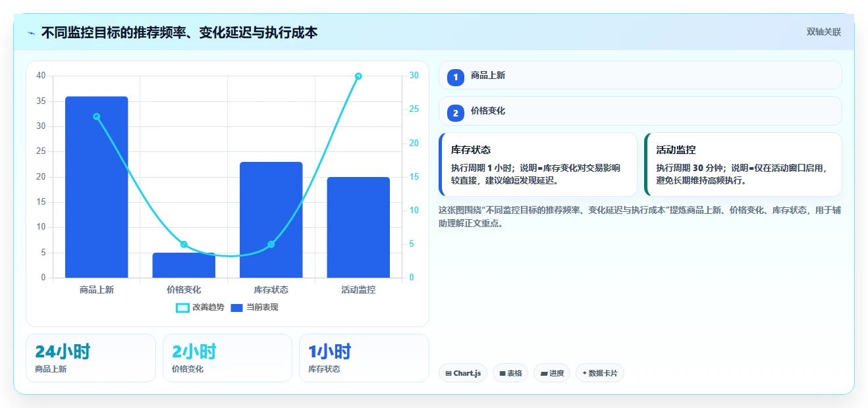
Task: Select the Chart.js tag
Action: pyautogui.click(x=463, y=373)
